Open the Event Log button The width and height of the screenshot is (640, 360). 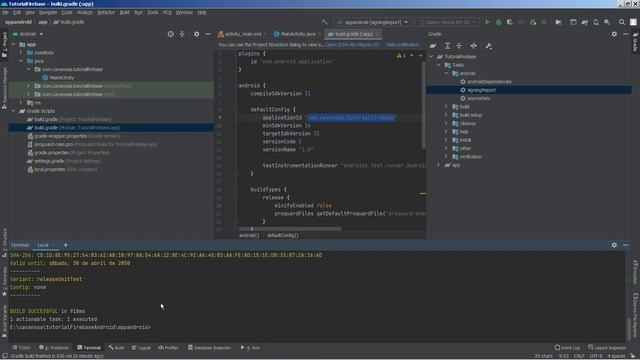tap(567, 348)
